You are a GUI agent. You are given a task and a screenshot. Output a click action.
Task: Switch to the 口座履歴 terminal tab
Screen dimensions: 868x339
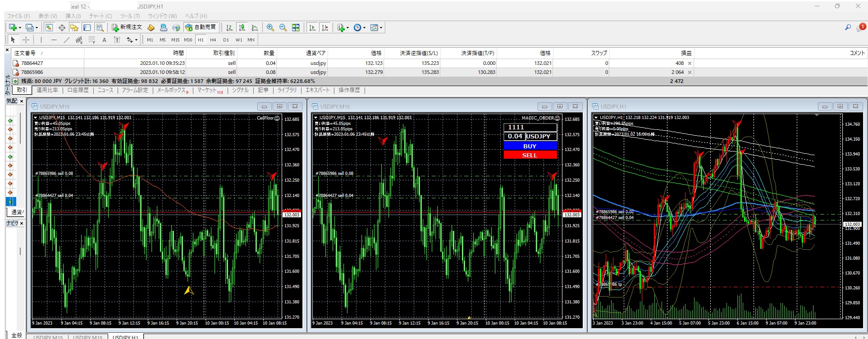[78, 90]
